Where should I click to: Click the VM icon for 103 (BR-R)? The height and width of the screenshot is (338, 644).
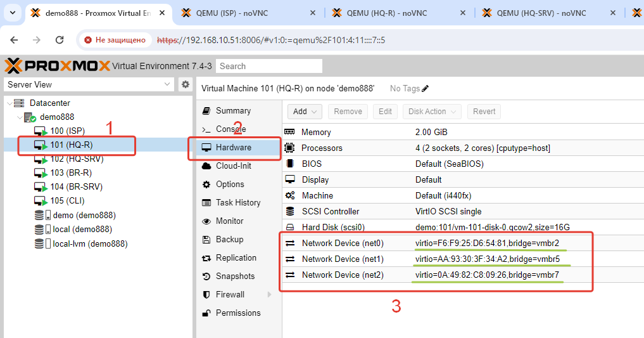click(x=41, y=173)
